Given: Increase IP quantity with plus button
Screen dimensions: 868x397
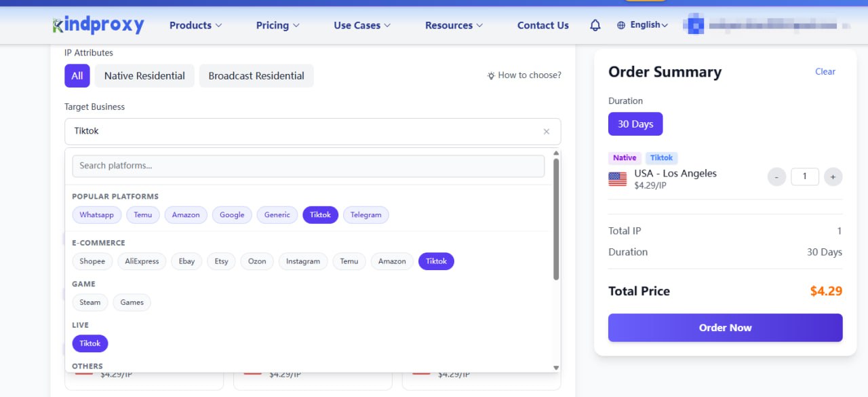Looking at the screenshot, I should [833, 177].
